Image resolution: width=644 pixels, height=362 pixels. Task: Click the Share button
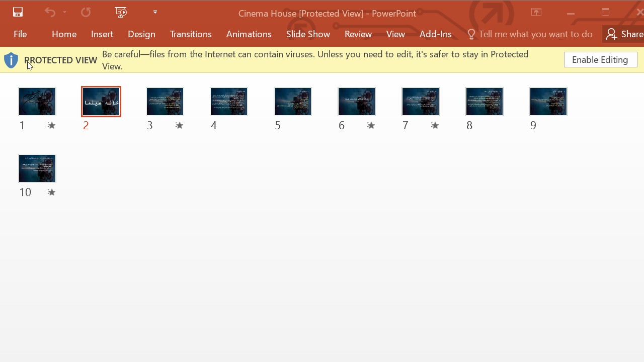point(624,34)
